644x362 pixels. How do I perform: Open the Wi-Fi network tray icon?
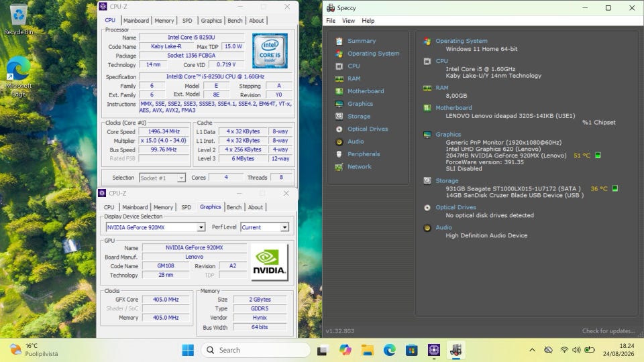coord(564,350)
